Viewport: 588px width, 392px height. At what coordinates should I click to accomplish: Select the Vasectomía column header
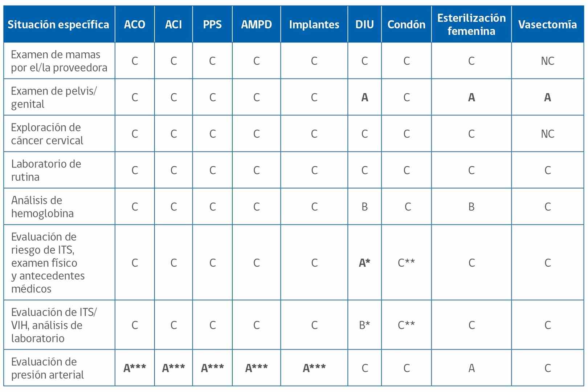coord(547,24)
